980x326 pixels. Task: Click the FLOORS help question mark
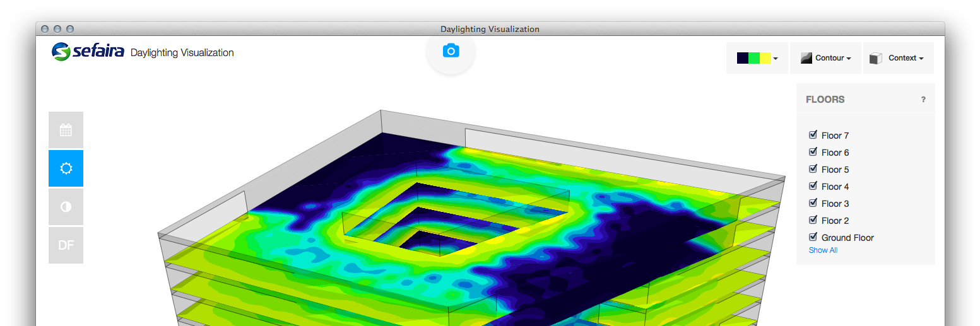[x=923, y=100]
